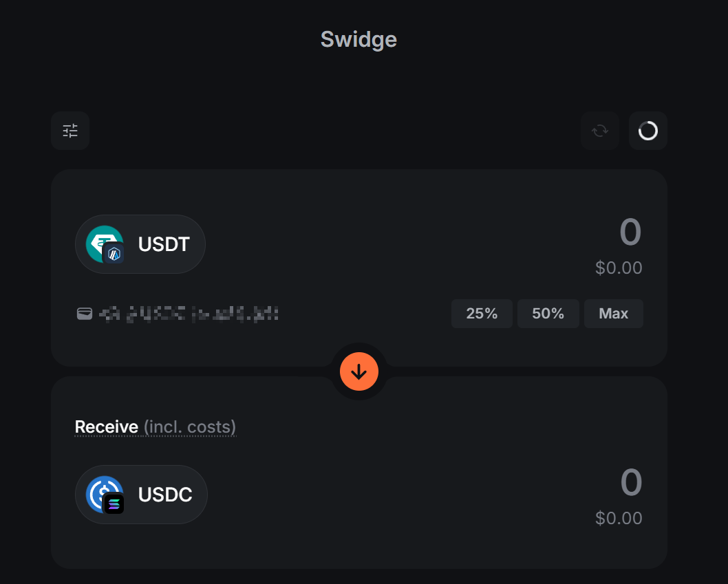Click the circular countdown timer icon
This screenshot has width=728, height=584.
pyautogui.click(x=648, y=131)
